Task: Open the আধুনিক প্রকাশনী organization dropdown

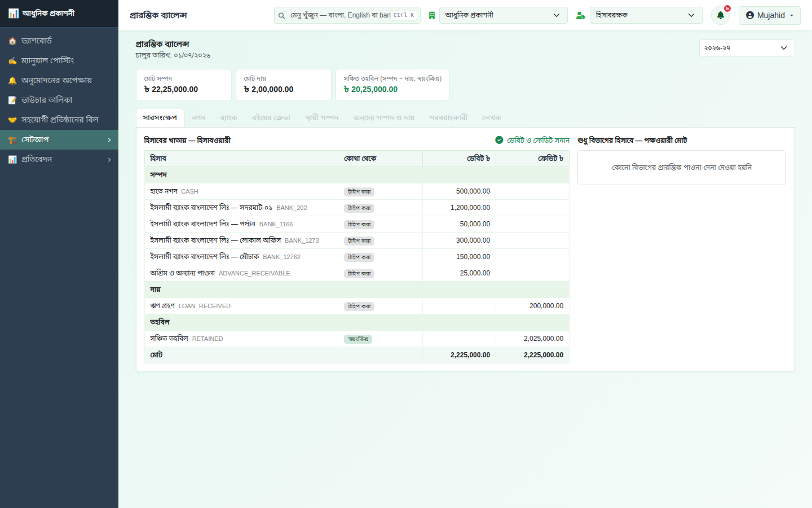Action: 503,15
